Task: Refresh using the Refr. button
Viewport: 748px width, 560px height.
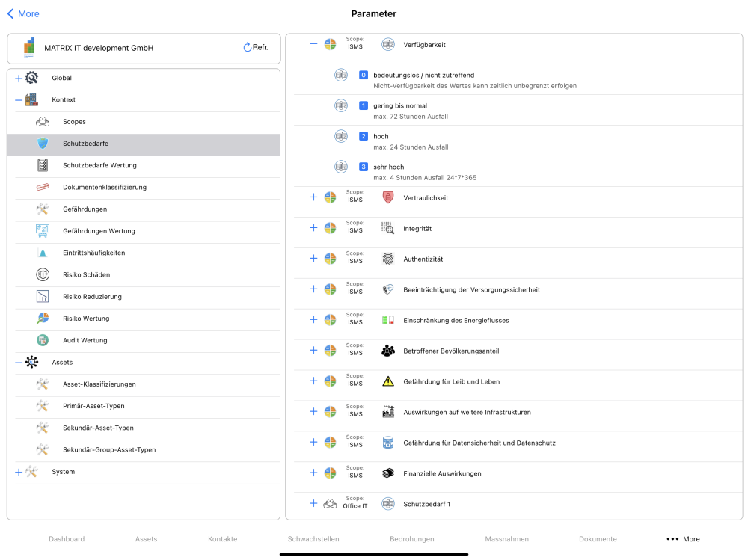Action: (256, 47)
